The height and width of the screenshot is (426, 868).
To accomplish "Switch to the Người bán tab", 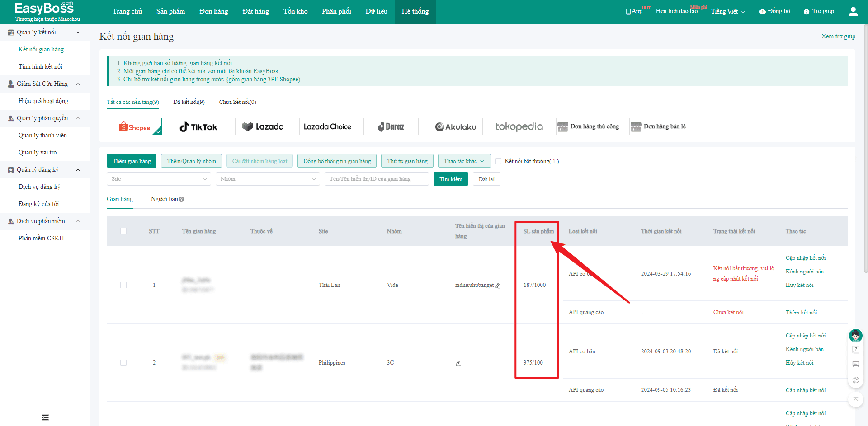I will pyautogui.click(x=164, y=199).
